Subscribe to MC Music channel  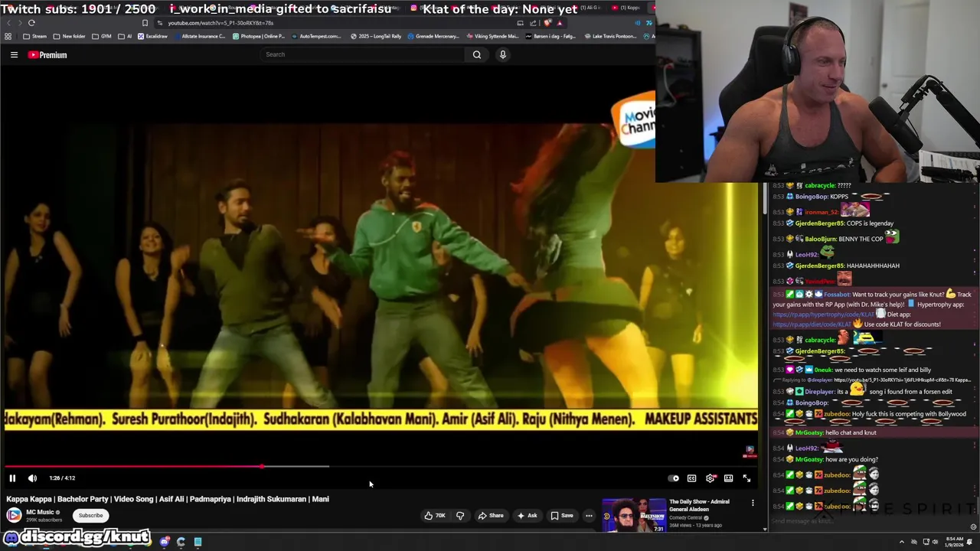tap(90, 515)
